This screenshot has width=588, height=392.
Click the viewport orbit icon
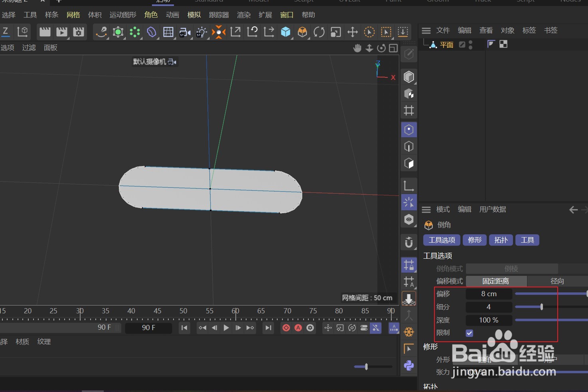(382, 48)
